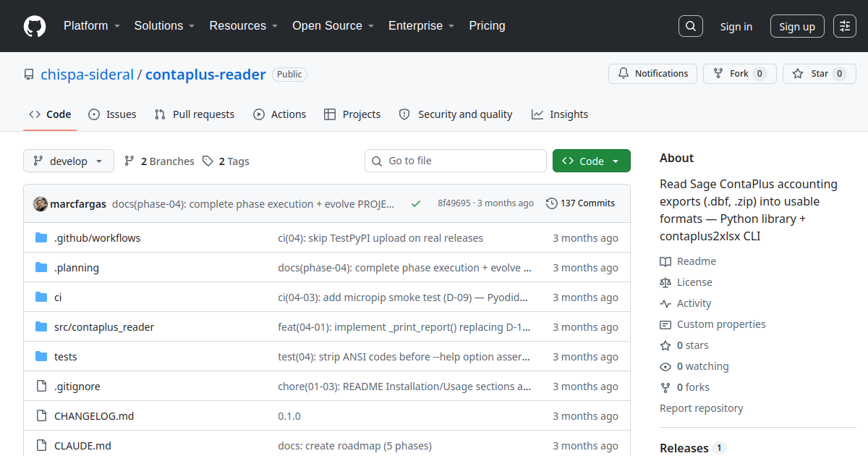868x456 pixels.
Task: Open the green Code dropdown button
Action: [x=592, y=161]
